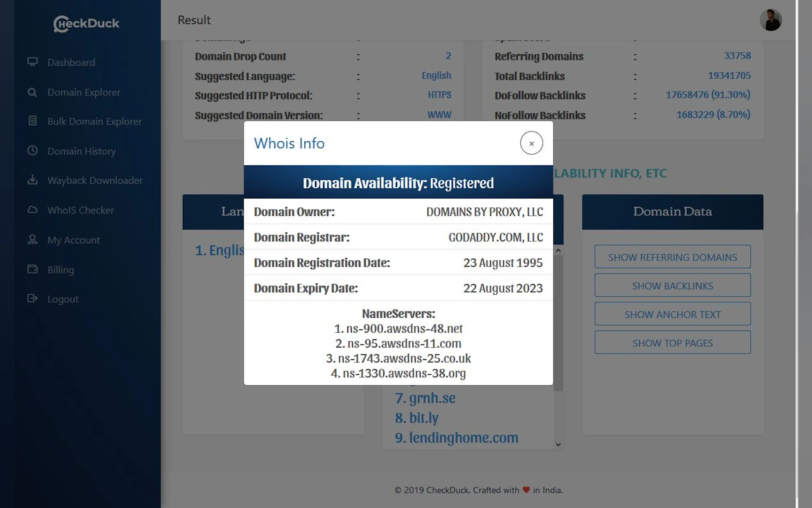Click NoFollow Backlinks value 1683229 (8.70%)

(x=713, y=115)
